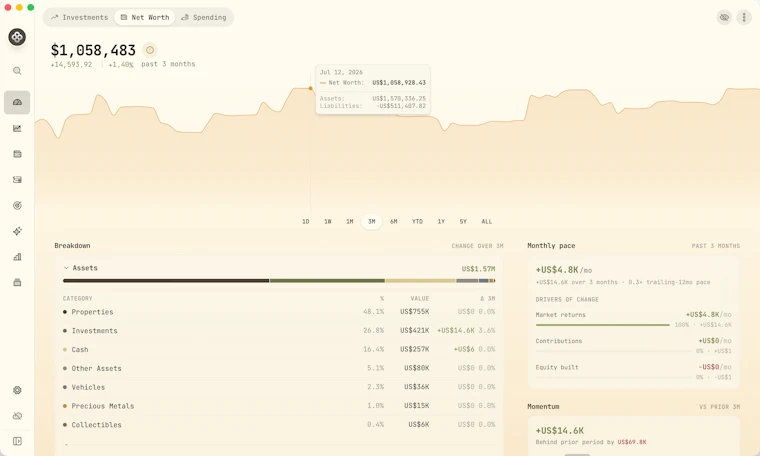760x456 pixels.
Task: Click the info icon beside $1,058,483
Action: tap(150, 50)
